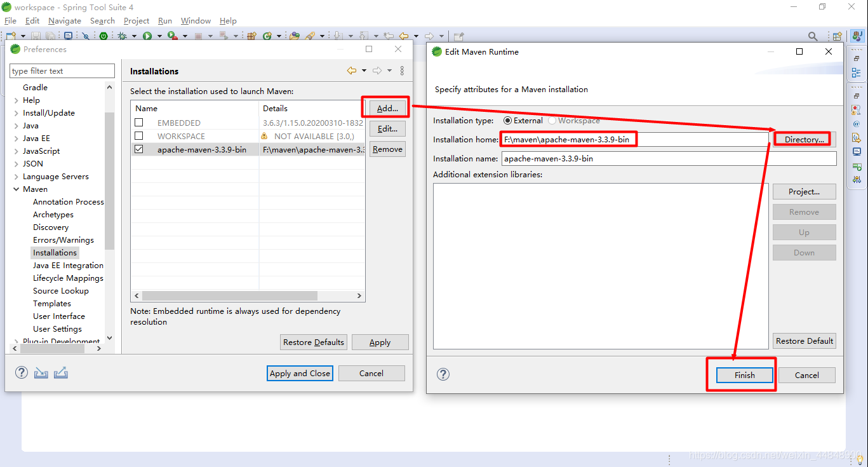Click the Run Last Tool icon with red toolbox

pyautogui.click(x=172, y=36)
